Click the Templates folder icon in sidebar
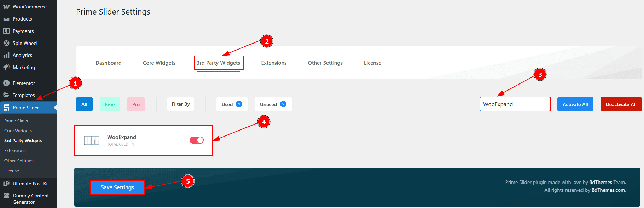644x208 pixels. coord(6,95)
